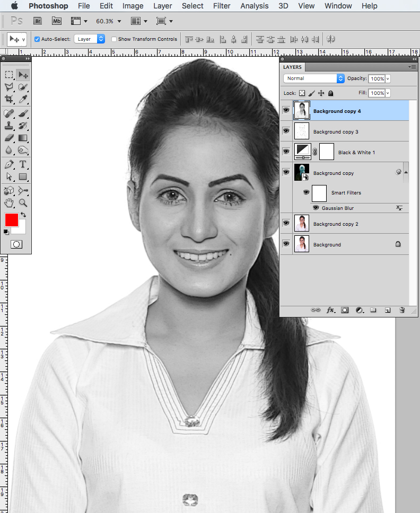Image resolution: width=420 pixels, height=513 pixels.
Task: Toggle Gaussian Blur filter visibility
Action: pyautogui.click(x=316, y=208)
